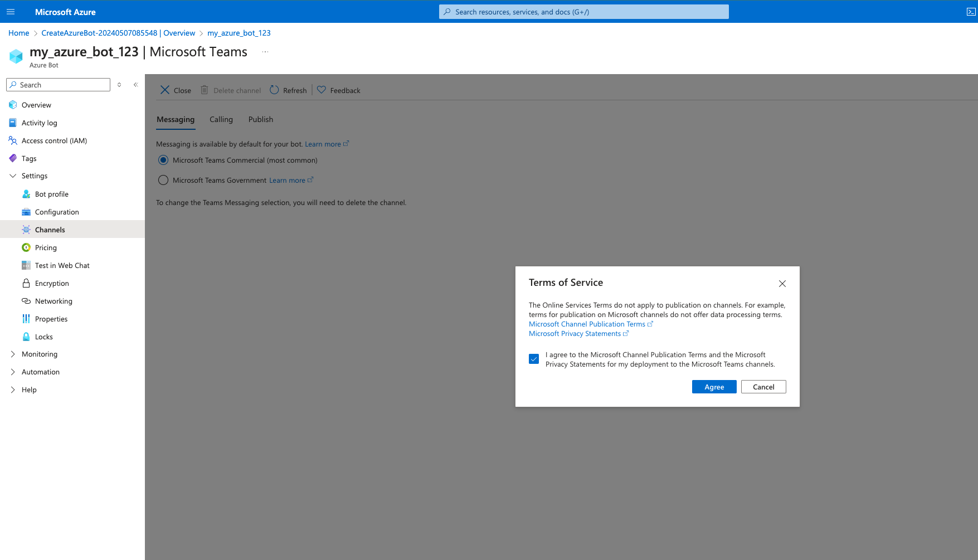Go to Home breadcrumb
The width and height of the screenshot is (978, 560).
click(19, 33)
